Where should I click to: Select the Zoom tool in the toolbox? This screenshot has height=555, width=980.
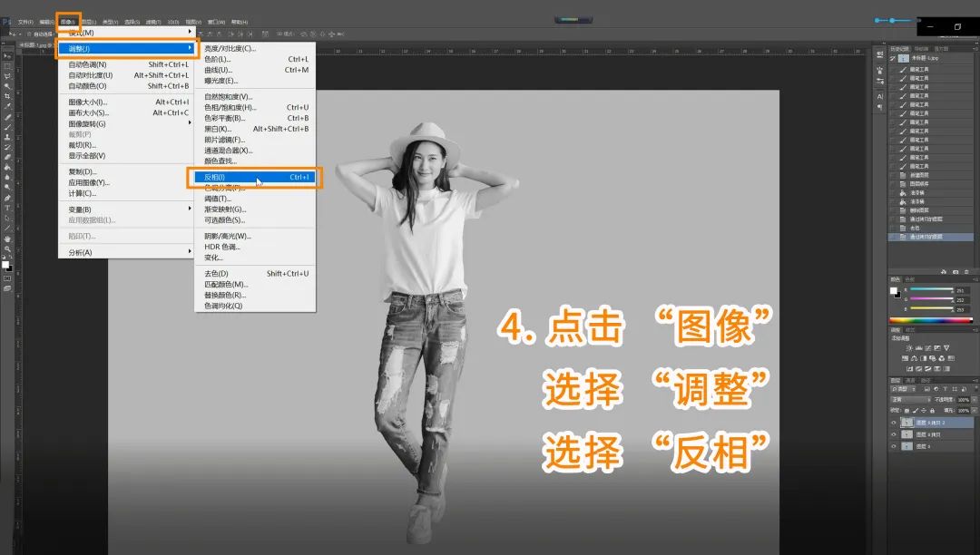(x=7, y=248)
